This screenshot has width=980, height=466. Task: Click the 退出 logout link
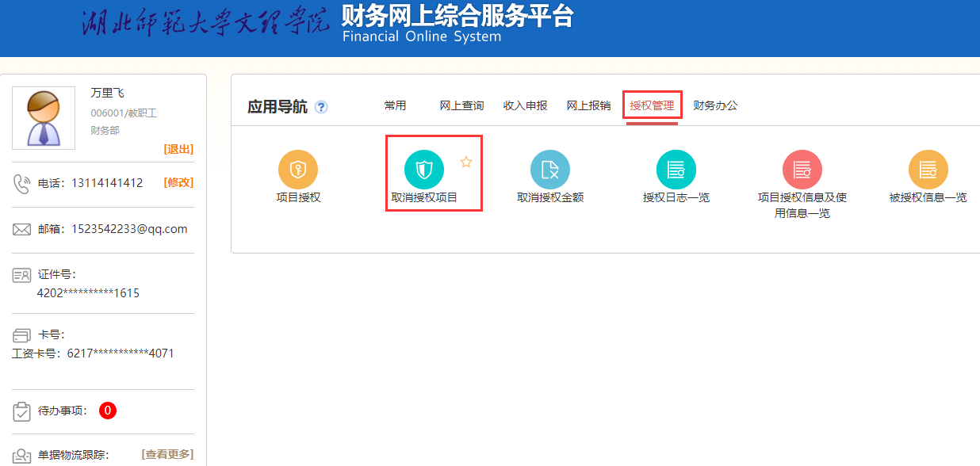(x=178, y=149)
